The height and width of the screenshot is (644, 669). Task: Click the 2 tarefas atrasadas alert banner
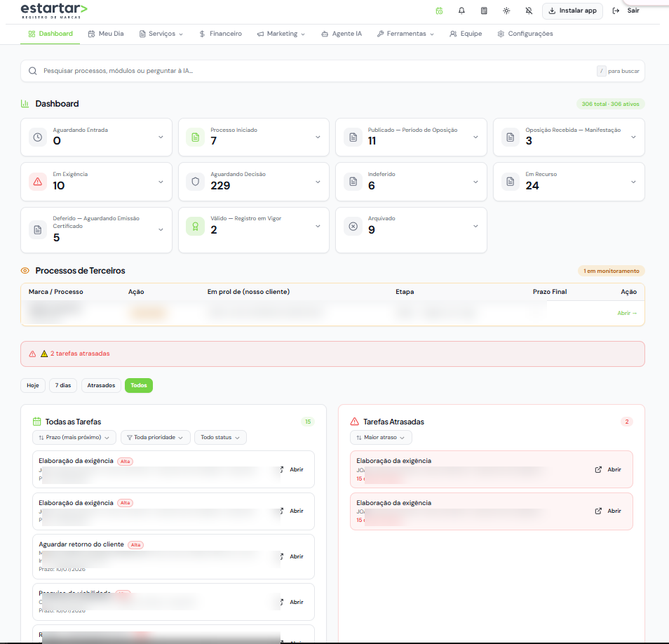pos(332,354)
